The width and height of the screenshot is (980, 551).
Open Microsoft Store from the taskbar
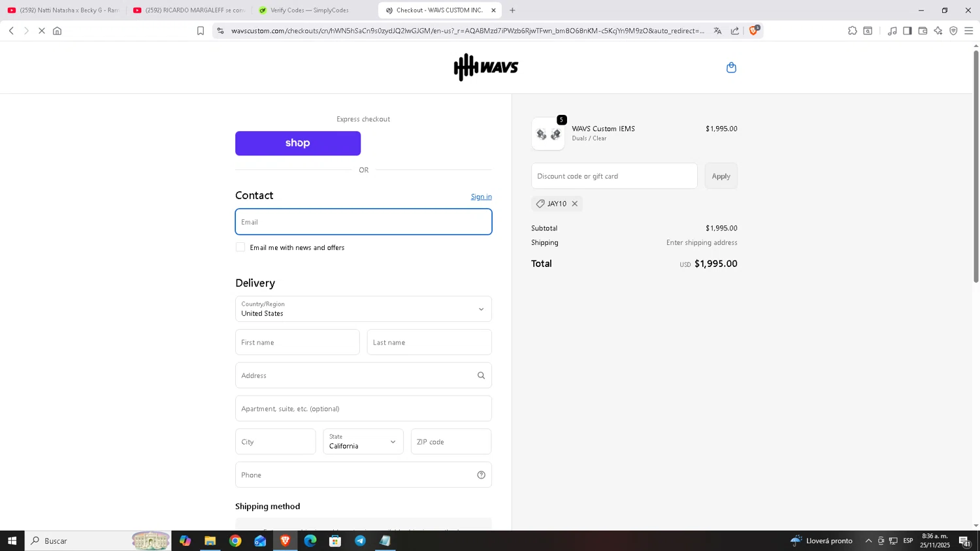pyautogui.click(x=335, y=541)
